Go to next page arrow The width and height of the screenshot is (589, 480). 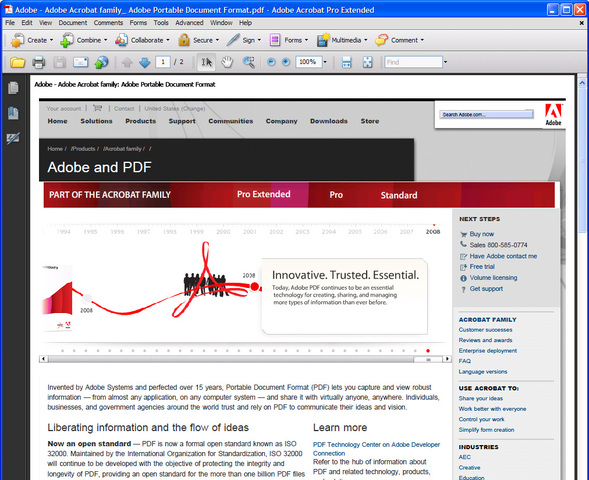pos(145,62)
